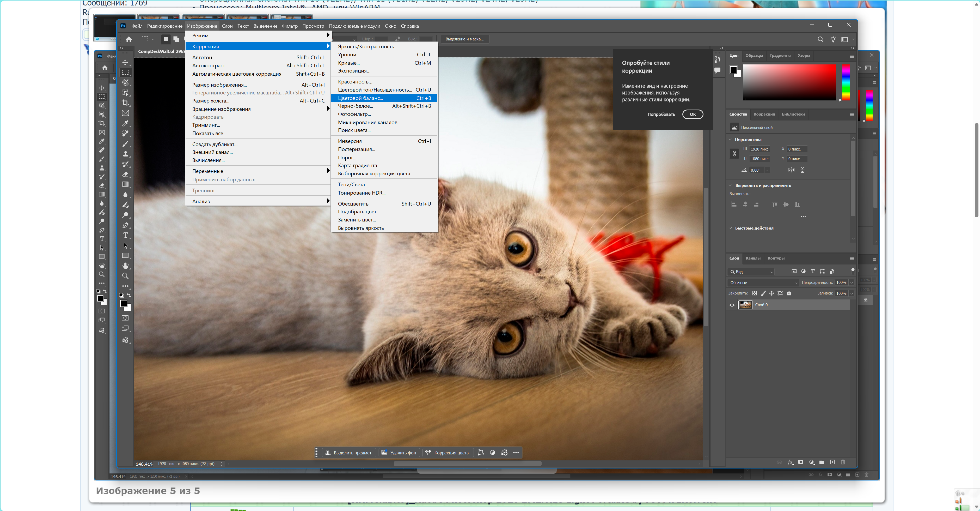Open the search magnifier icon top right
This screenshot has height=511, width=980.
(x=820, y=39)
